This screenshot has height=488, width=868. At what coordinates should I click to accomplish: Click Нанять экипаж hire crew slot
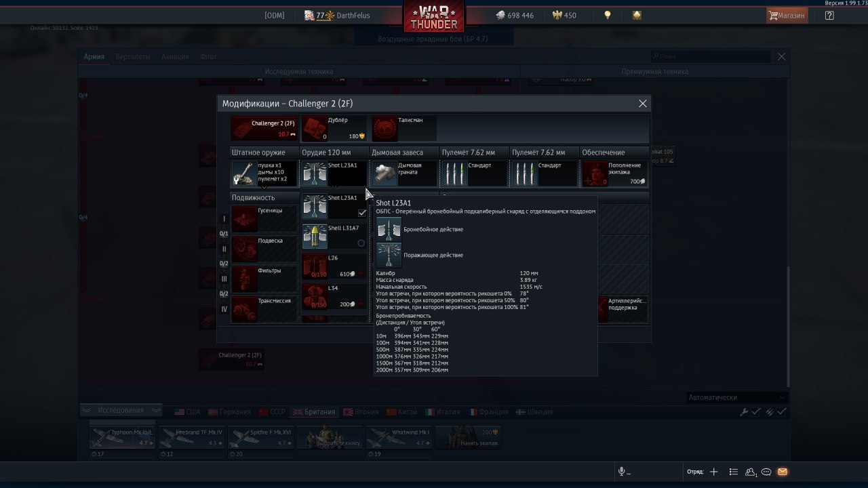469,437
